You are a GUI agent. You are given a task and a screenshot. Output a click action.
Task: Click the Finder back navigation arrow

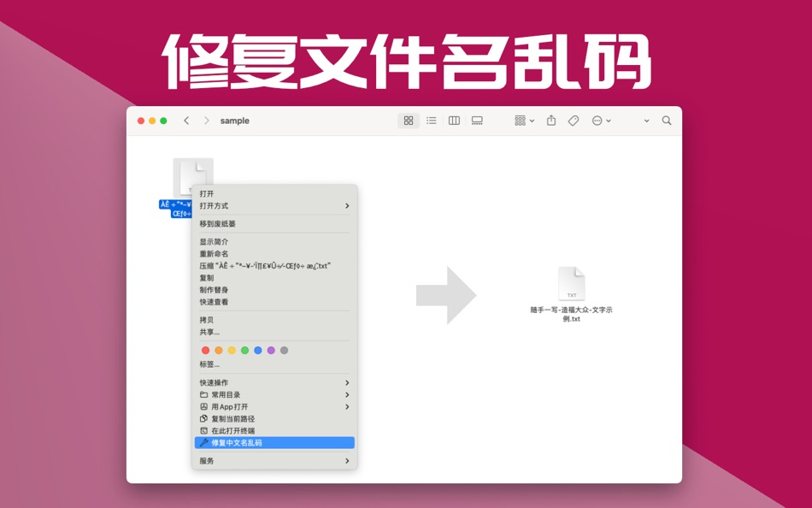click(186, 121)
